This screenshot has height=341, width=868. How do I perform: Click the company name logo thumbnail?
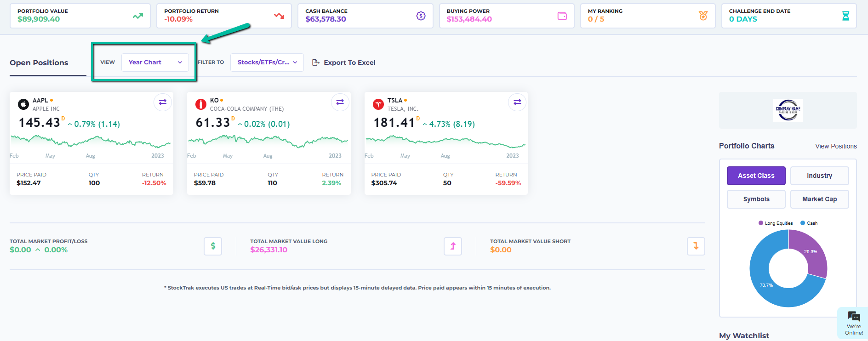click(x=788, y=110)
